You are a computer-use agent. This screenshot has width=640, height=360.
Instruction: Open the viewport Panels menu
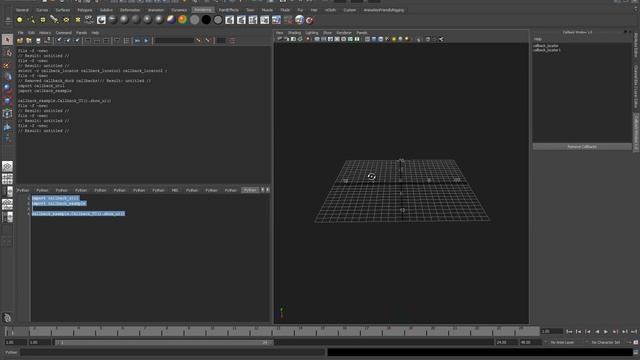click(x=362, y=33)
